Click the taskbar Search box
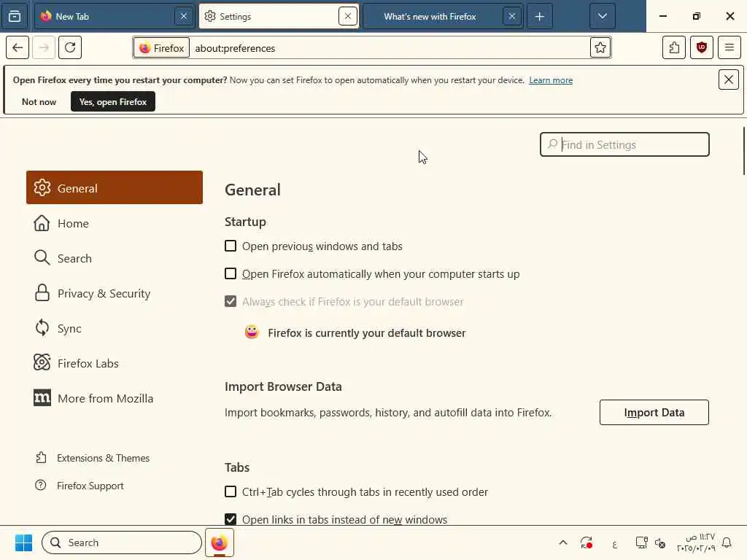 point(122,542)
